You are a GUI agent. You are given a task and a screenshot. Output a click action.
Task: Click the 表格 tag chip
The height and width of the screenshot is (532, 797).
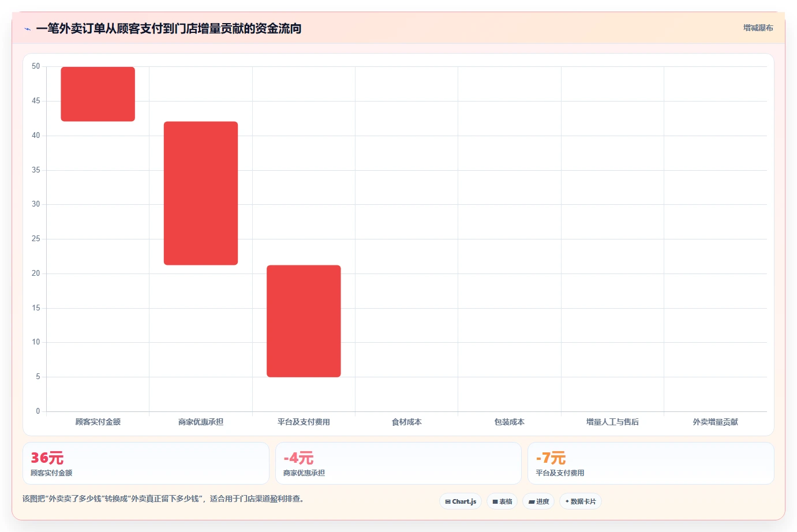click(502, 501)
